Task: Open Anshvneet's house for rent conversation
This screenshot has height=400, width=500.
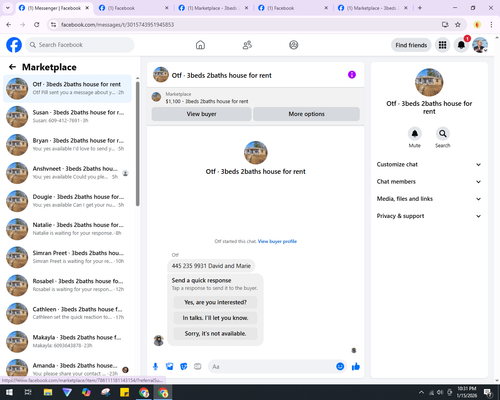Action: (67, 173)
